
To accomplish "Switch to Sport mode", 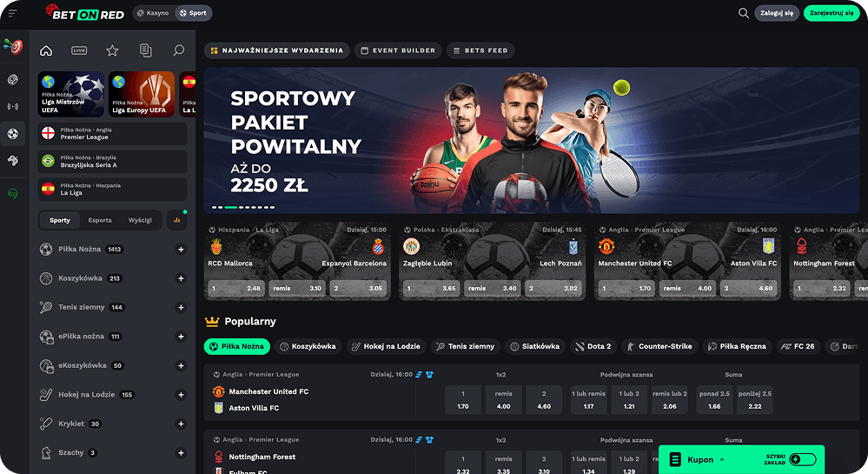I will pyautogui.click(x=193, y=13).
